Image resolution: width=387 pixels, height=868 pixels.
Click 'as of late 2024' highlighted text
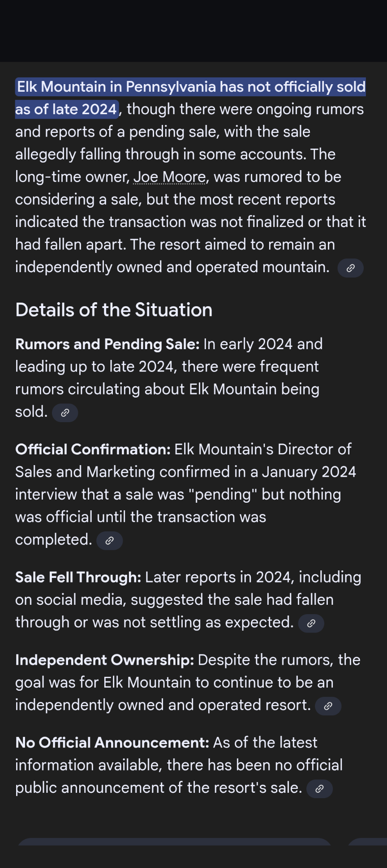pos(66,110)
